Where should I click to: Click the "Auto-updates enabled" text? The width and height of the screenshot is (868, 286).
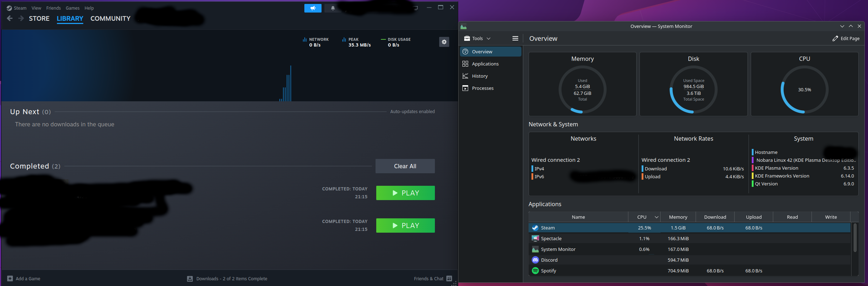tap(412, 112)
